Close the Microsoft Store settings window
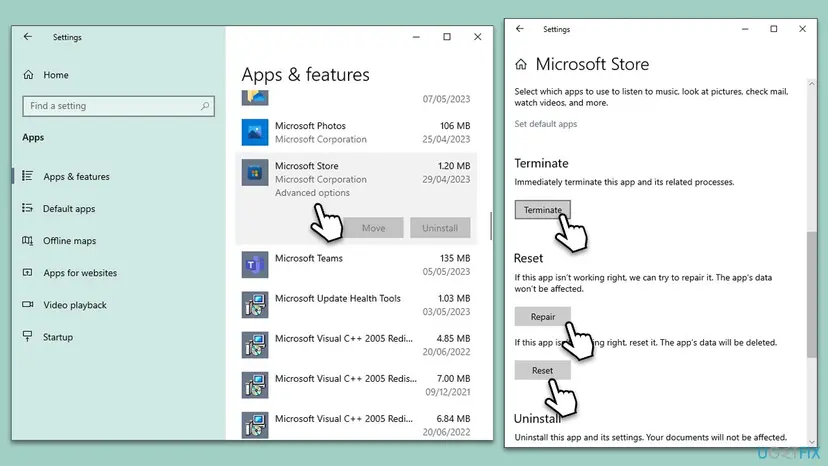The image size is (828, 466). (x=802, y=29)
